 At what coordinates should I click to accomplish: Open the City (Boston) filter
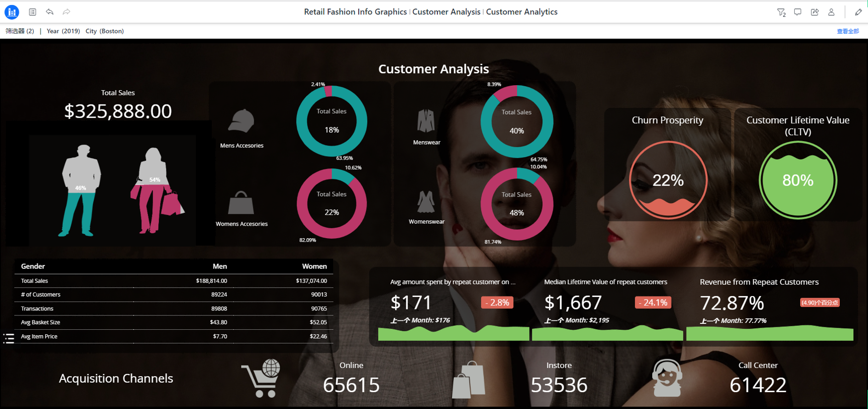(104, 31)
